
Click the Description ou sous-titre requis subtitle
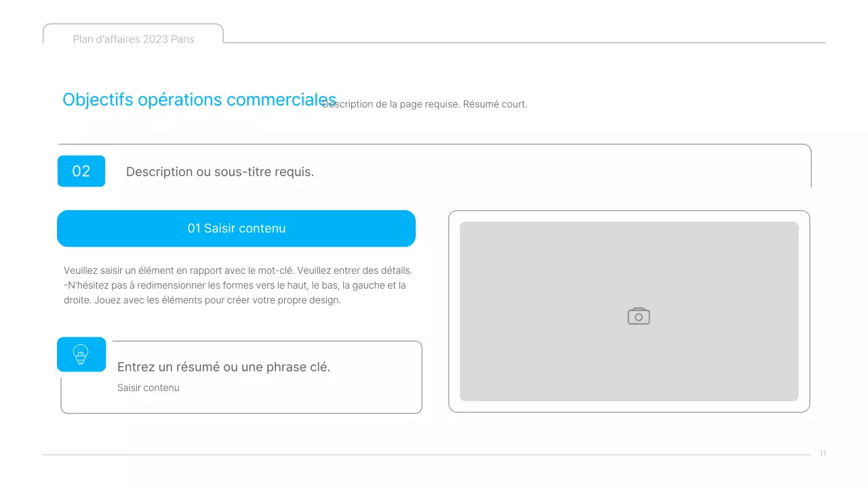click(220, 172)
